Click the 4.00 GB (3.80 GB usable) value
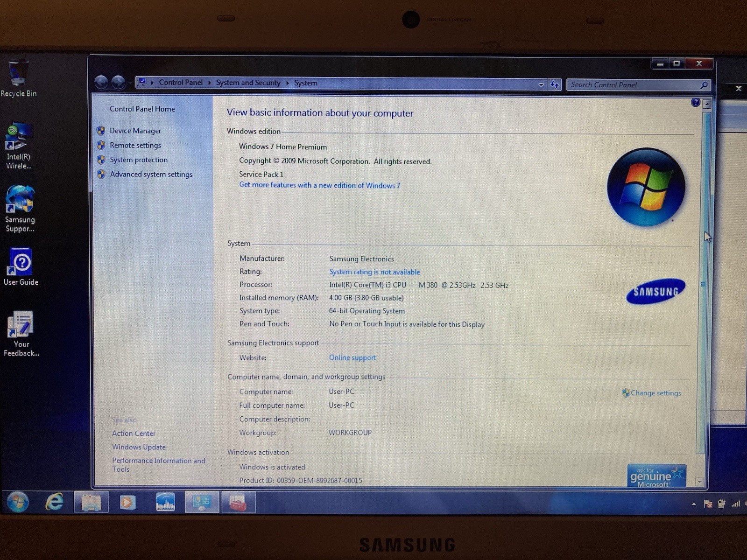 click(366, 298)
